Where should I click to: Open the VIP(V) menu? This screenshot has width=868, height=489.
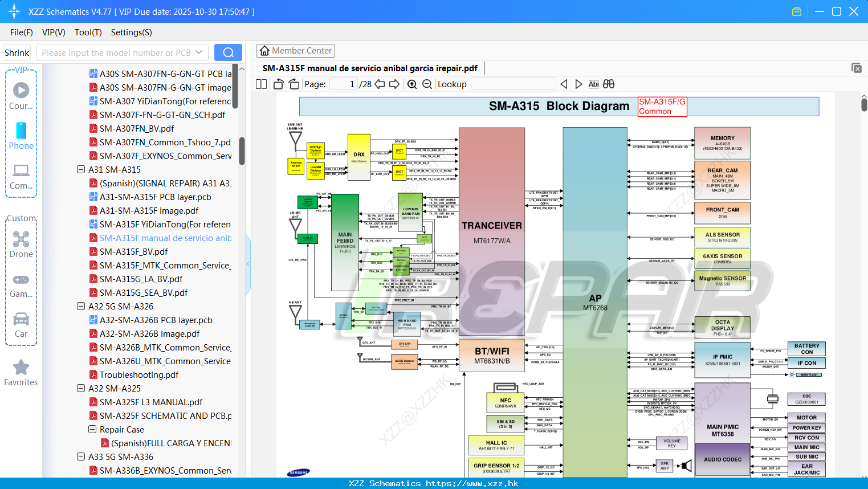54,32
